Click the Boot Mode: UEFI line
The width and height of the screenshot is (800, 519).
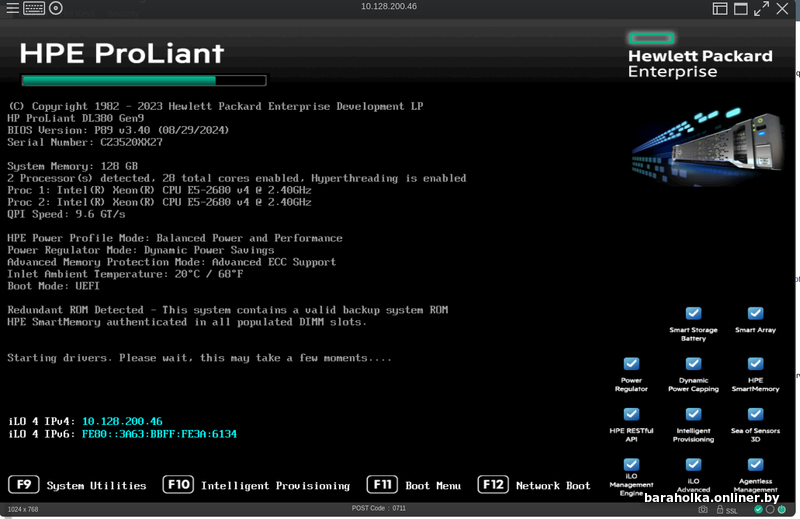pyautogui.click(x=54, y=286)
